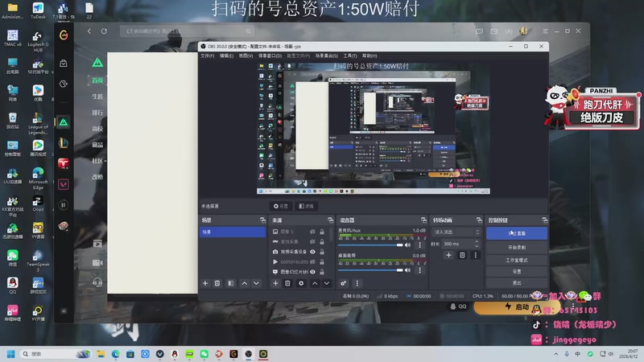Open 滤镜 filters button in source toolbar

[307, 206]
